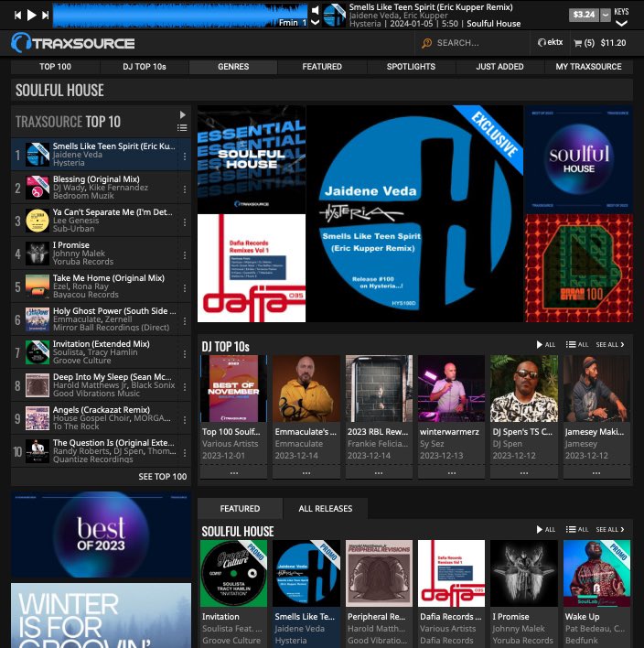Viewport: 644px width, 648px height.
Task: Open the TOP 100 menu
Action: [56, 67]
